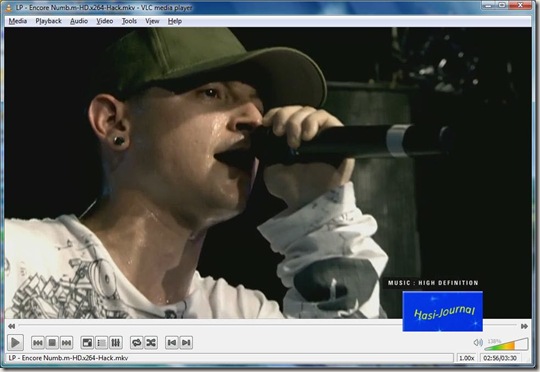
Task: Click the 1.00x playback speed indicator
Action: point(467,358)
